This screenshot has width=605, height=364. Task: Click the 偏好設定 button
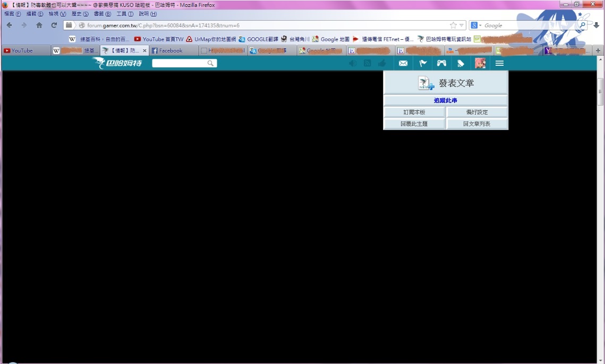(x=477, y=112)
